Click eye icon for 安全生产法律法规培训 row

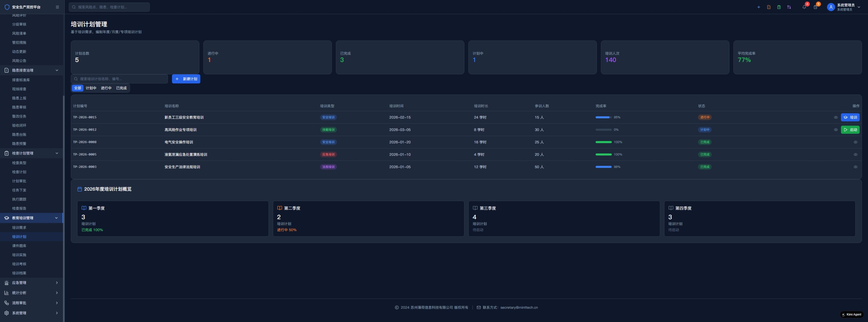click(855, 167)
